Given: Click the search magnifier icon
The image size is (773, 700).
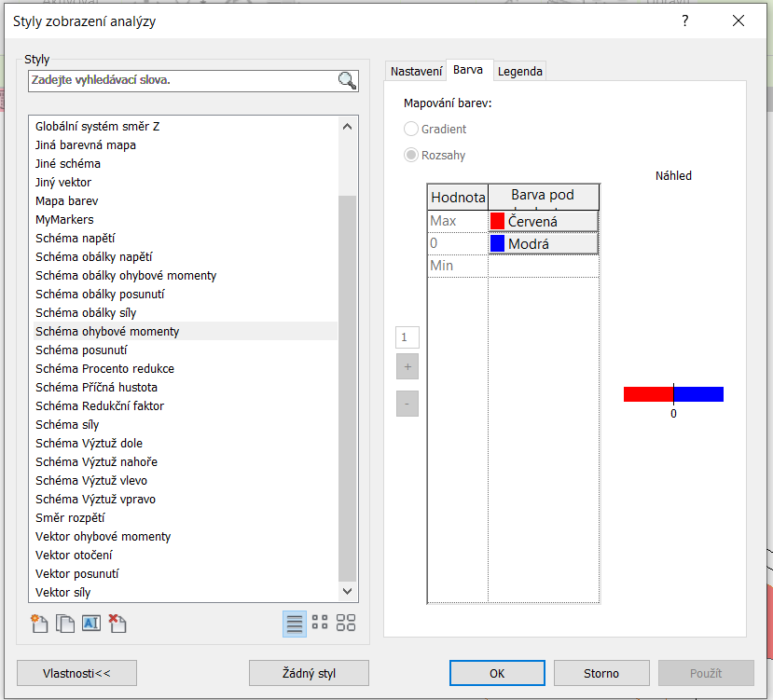Looking at the screenshot, I should tap(347, 81).
